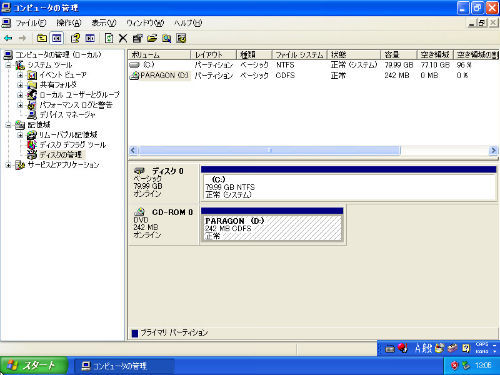Click the Back arrow toolbar icon
500x375 pixels.
(8, 38)
